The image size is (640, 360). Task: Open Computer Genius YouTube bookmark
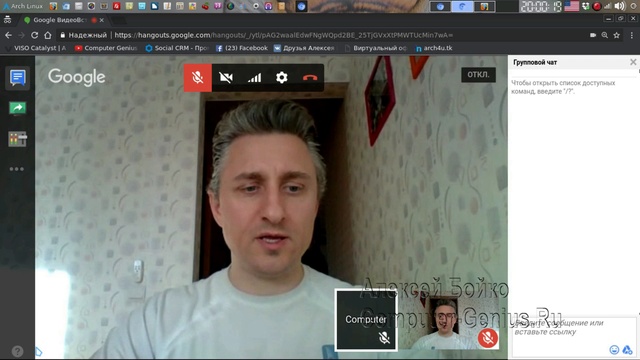106,48
